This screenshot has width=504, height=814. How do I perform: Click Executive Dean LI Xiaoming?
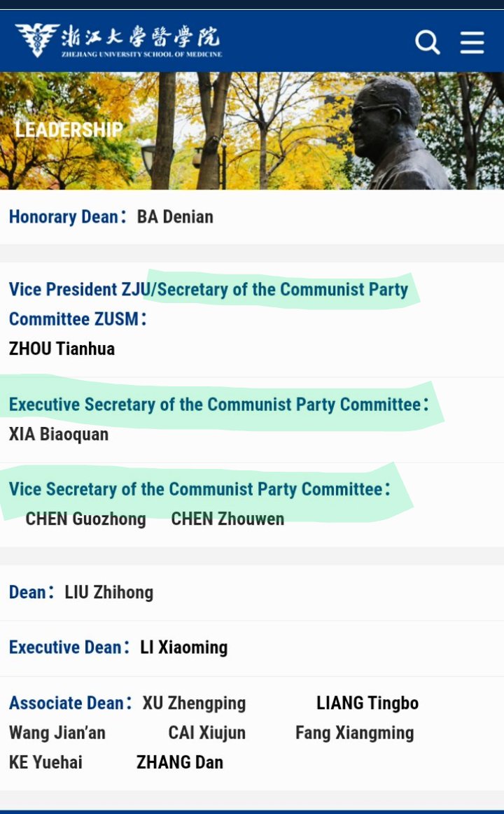[x=183, y=647]
